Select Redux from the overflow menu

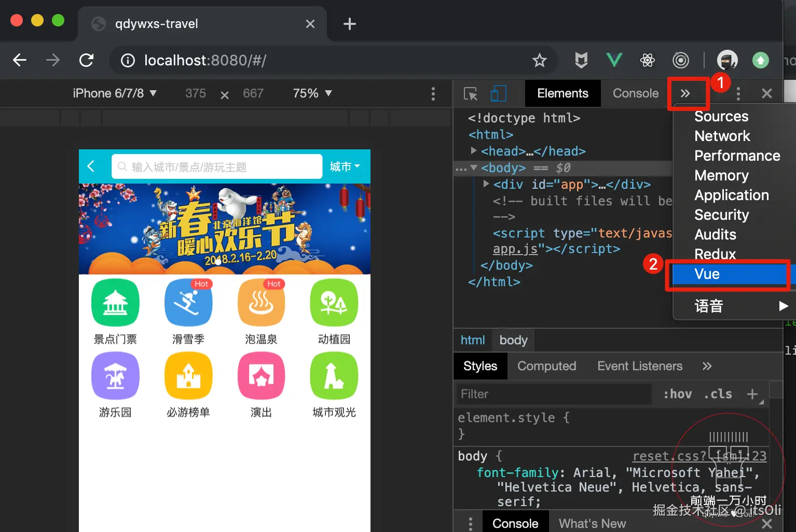[x=715, y=254]
